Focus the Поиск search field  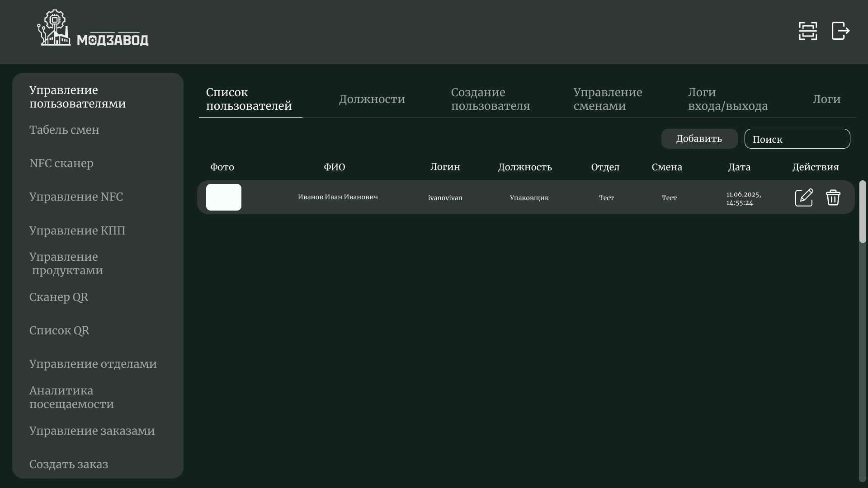(x=797, y=139)
